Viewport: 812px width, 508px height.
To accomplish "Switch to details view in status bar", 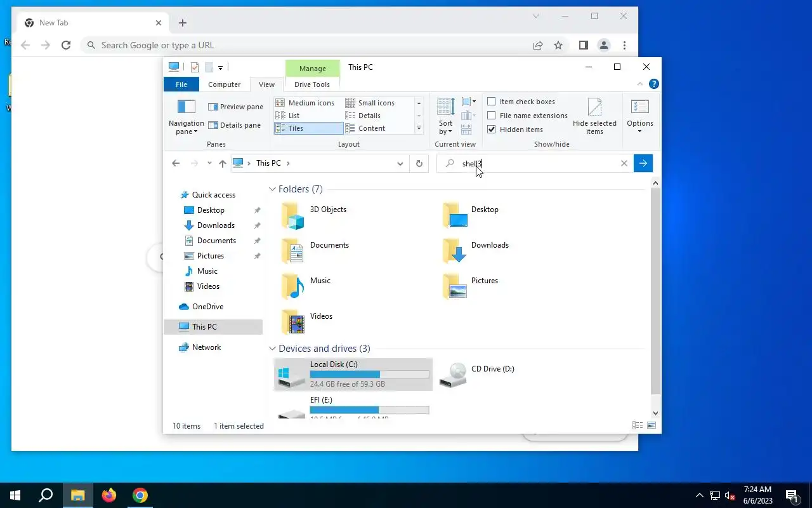I will (638, 425).
